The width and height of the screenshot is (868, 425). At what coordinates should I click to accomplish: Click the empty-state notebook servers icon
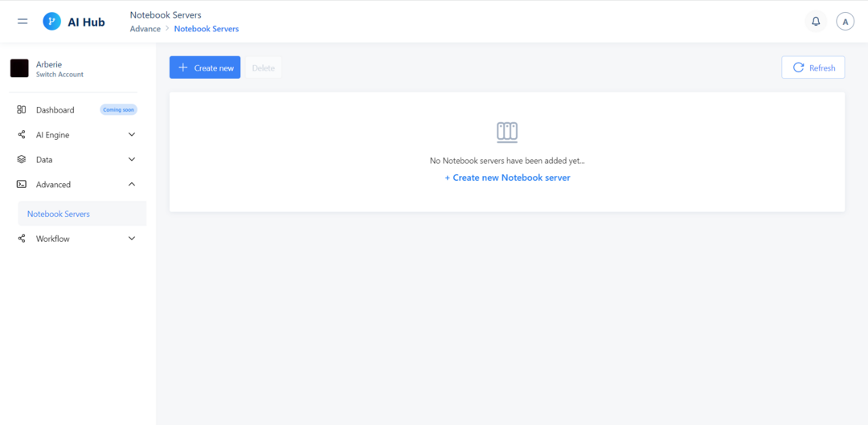click(507, 133)
